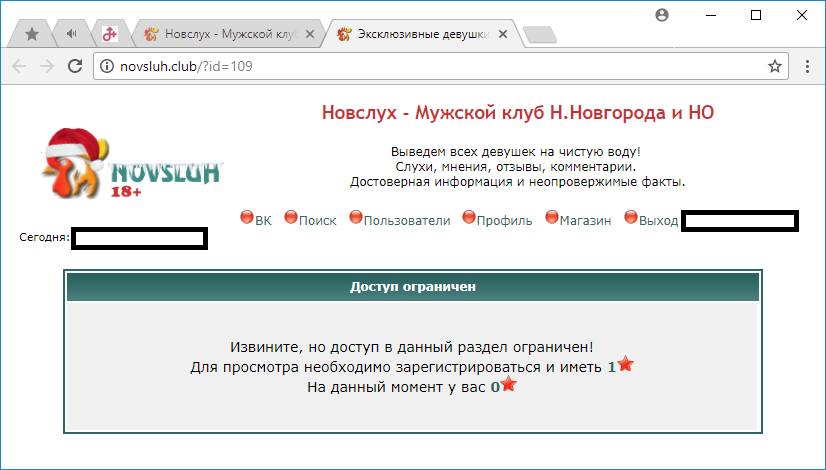Screen dimensions: 826x470
Task: Visit the Магазин page
Action: pos(585,221)
